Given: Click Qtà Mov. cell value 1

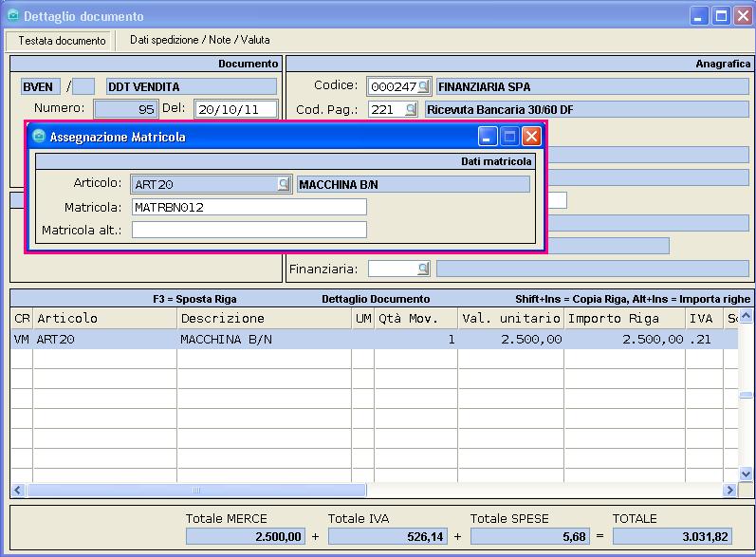Looking at the screenshot, I should click(416, 340).
